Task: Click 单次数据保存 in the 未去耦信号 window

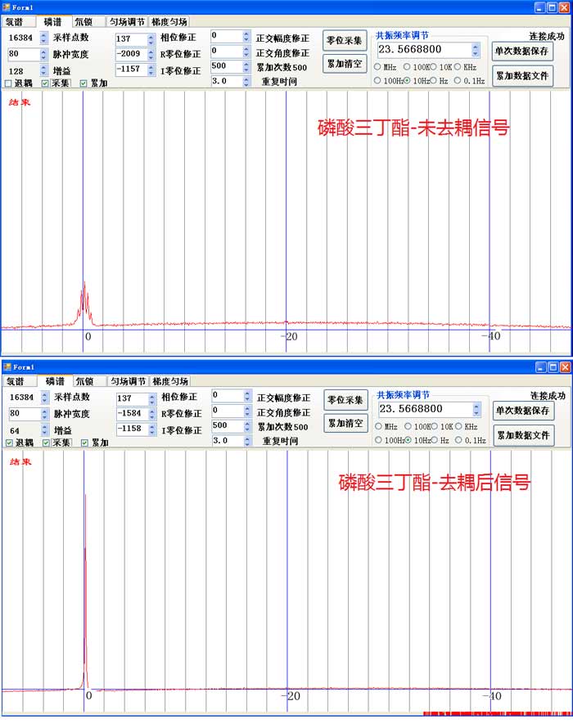Action: [x=522, y=51]
